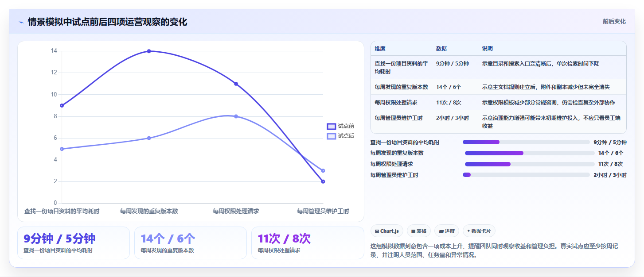Screen dimensions: 644x277
Task: Click the 说明 table column header
Action: (488, 49)
